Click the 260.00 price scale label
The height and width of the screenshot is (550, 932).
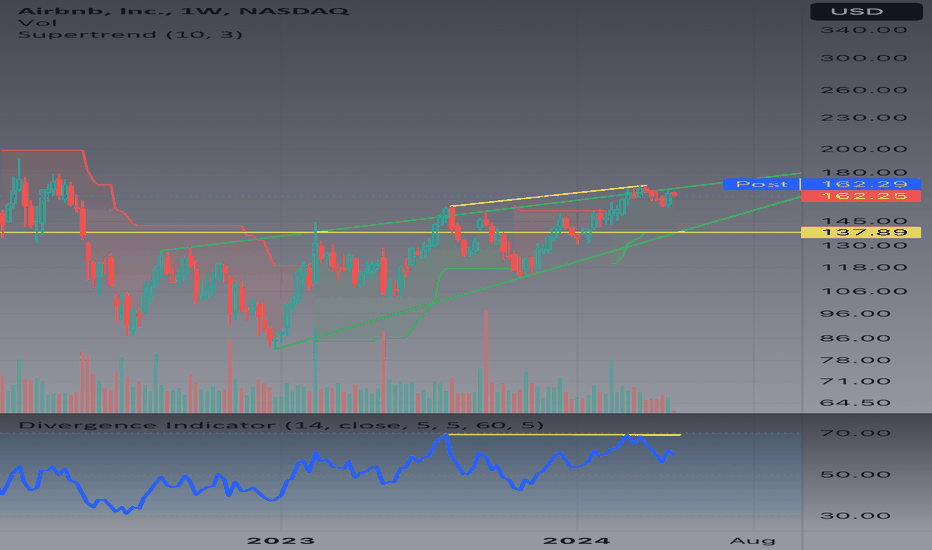click(864, 90)
